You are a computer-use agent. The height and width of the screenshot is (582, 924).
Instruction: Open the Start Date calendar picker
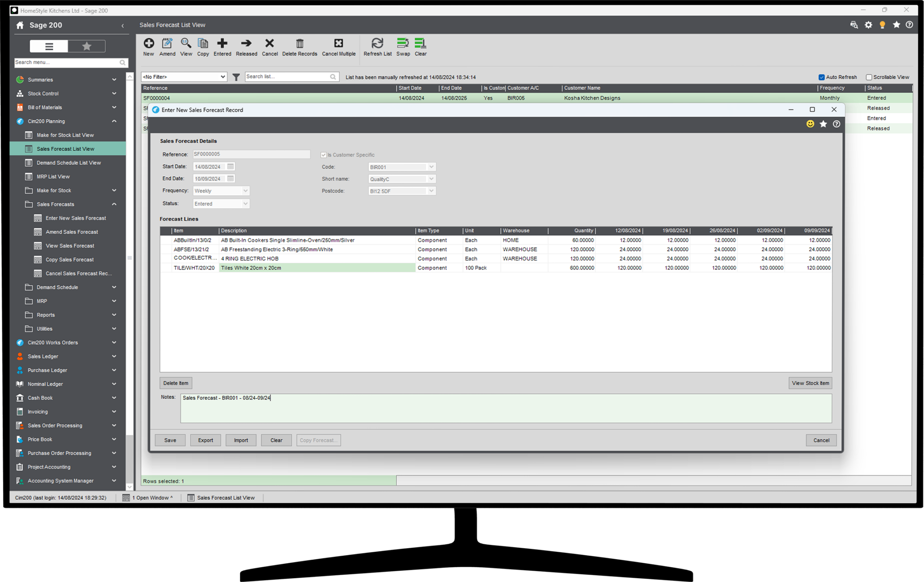tap(230, 166)
